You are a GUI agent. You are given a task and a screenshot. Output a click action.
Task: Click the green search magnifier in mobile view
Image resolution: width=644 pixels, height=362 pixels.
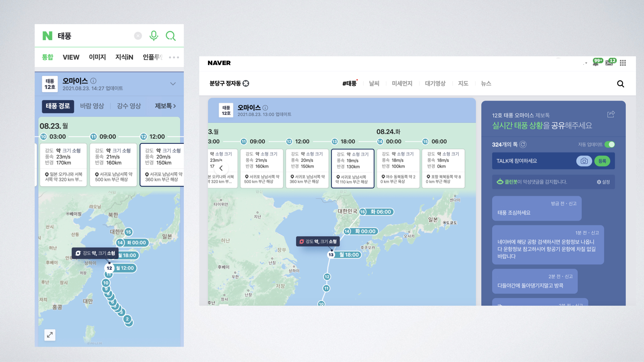pos(171,36)
